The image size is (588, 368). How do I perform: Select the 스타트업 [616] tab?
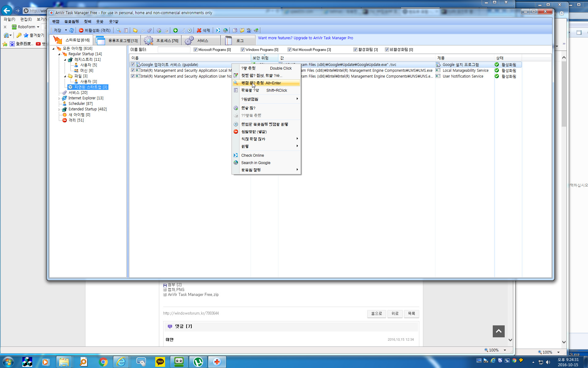(x=72, y=40)
